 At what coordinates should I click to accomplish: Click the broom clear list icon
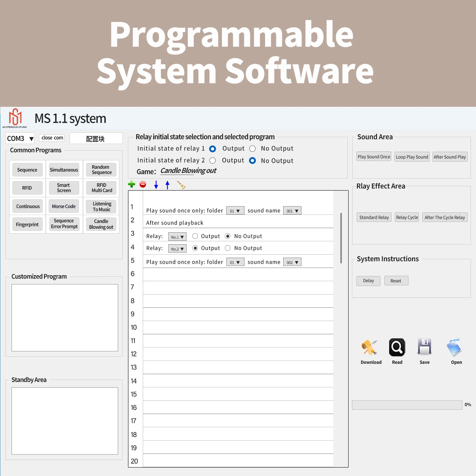(181, 185)
